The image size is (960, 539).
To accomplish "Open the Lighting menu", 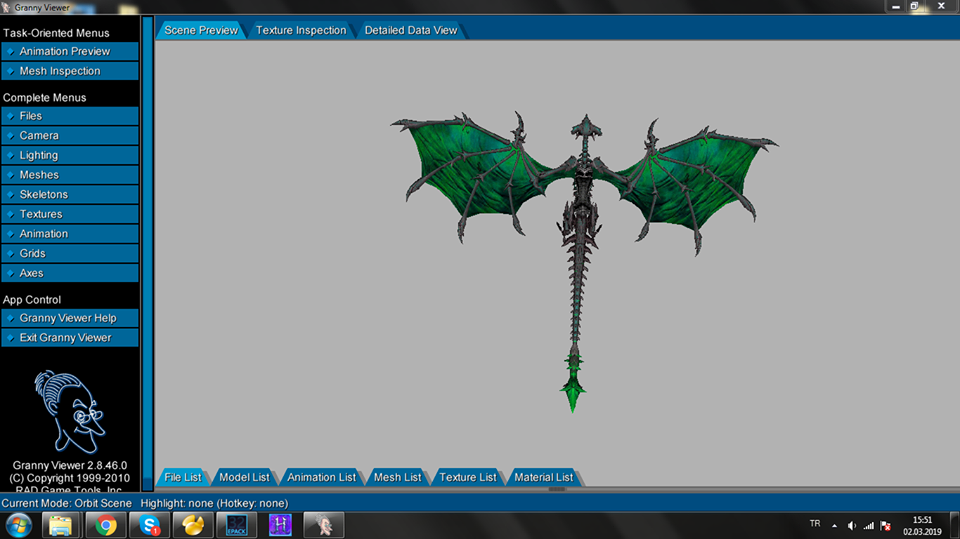I will tap(70, 155).
